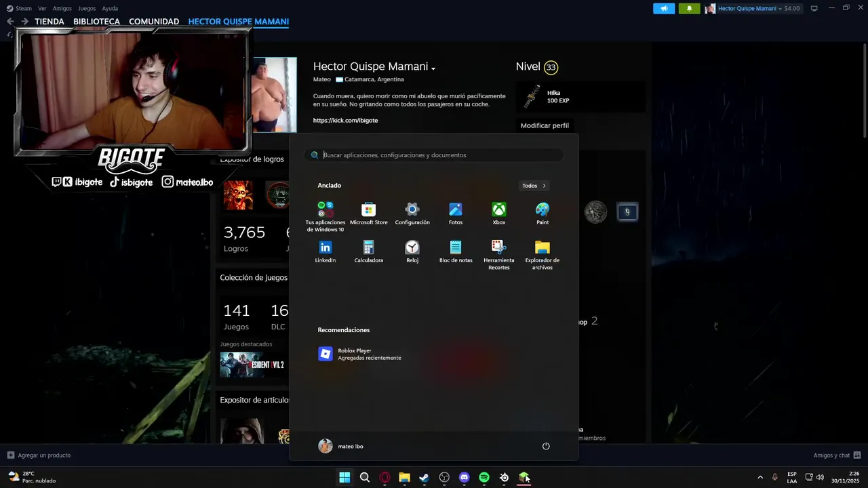Switch ESP LAA input language

click(x=792, y=477)
